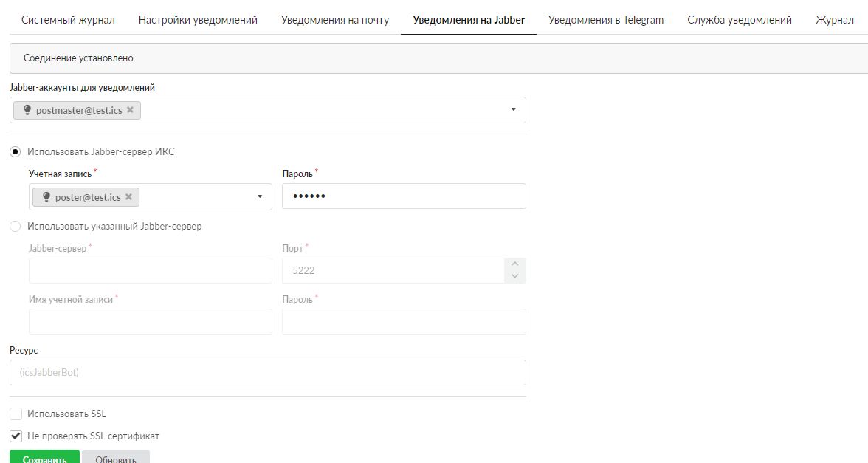
Task: Open 'Служба уведомлений' tab
Action: (x=739, y=20)
